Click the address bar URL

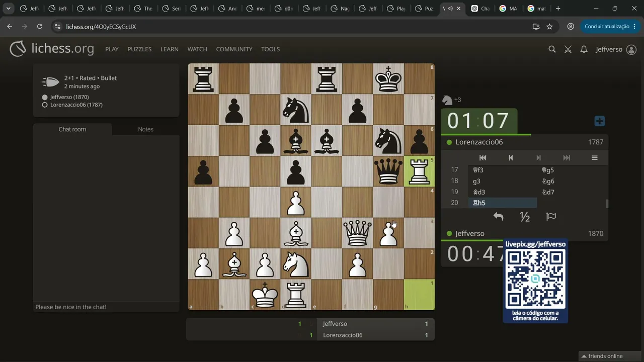click(101, 26)
